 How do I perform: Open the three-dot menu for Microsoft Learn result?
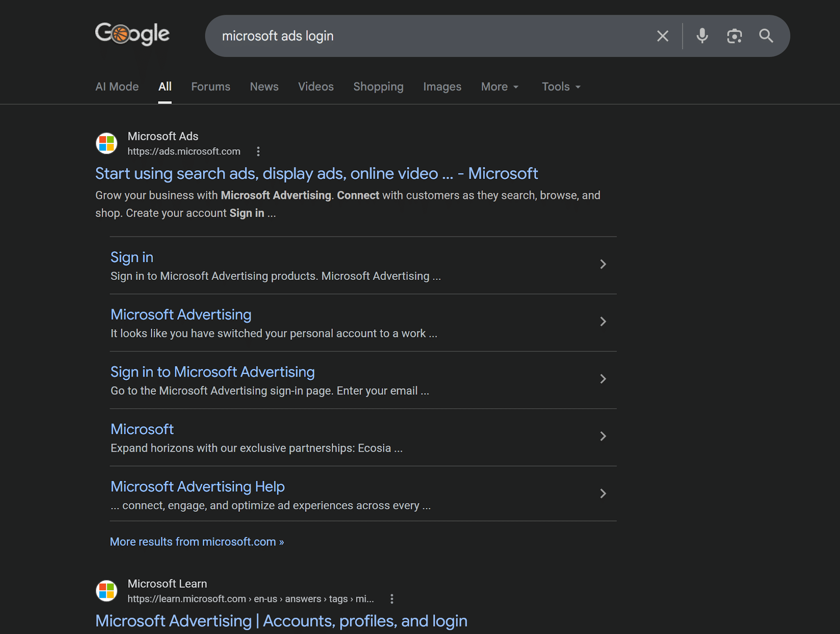[x=392, y=599]
